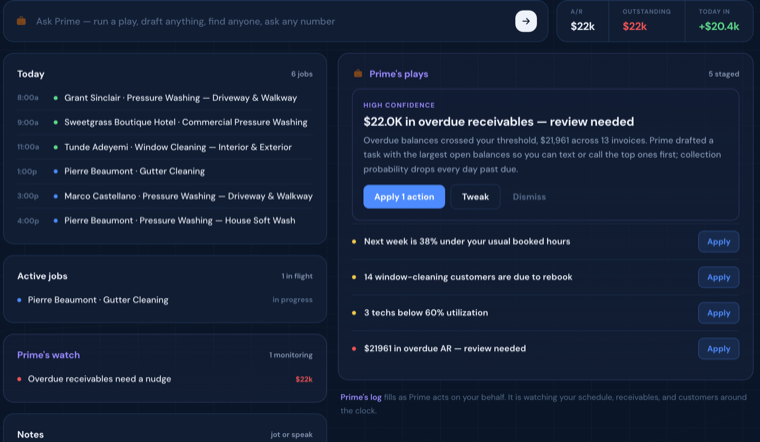Open Sweetgrass Boutique Hotel 9:00a job
This screenshot has width=760, height=442.
[x=165, y=122]
